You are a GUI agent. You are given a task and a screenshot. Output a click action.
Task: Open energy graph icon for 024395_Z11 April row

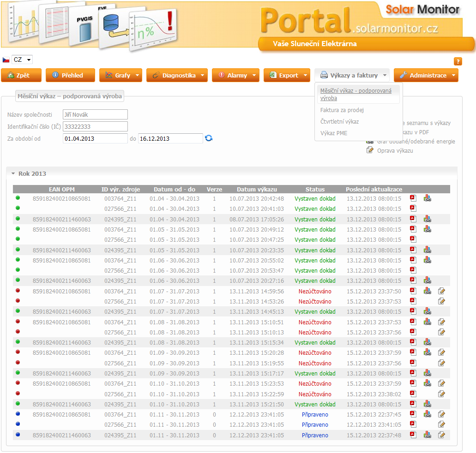click(x=428, y=219)
